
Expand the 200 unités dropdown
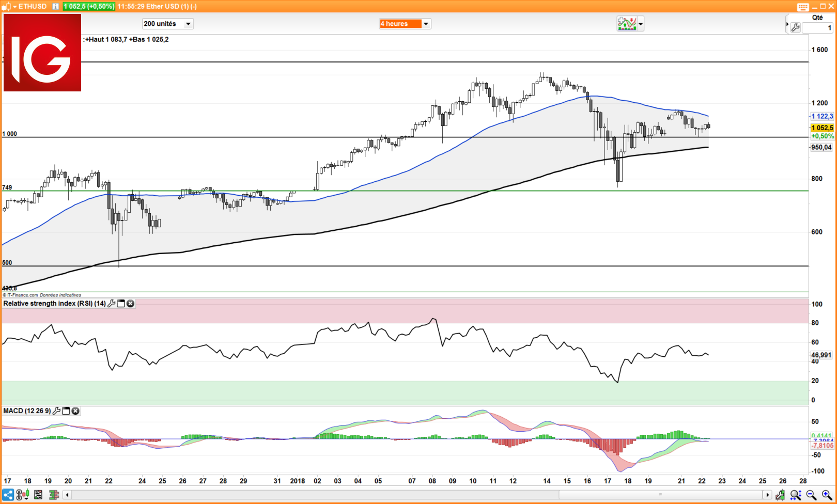[x=188, y=24]
